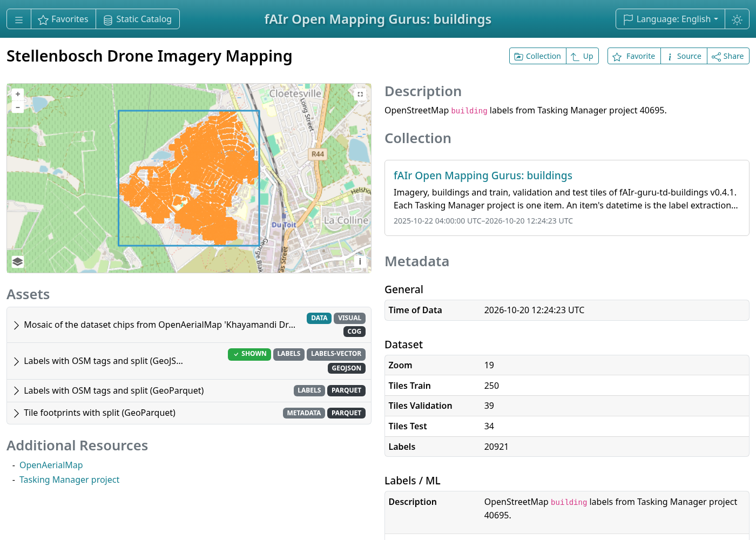Zoom in on the map
The height and width of the screenshot is (540, 756).
18,94
